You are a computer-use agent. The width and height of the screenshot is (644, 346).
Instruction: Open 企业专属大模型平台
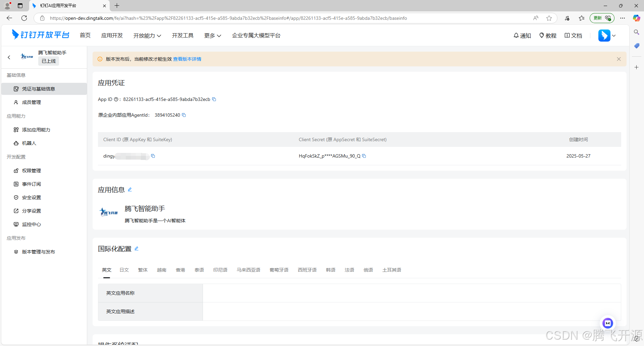(x=256, y=36)
